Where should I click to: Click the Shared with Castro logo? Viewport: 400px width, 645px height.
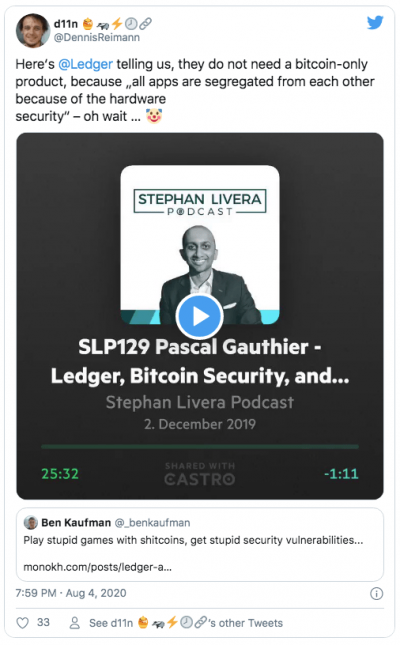point(200,474)
